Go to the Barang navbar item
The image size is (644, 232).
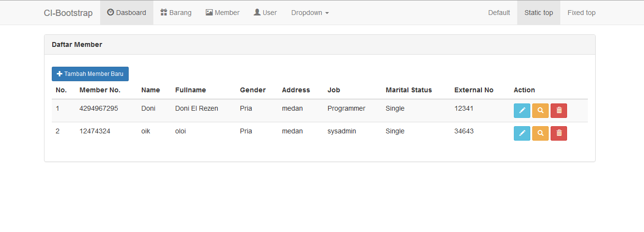[176, 13]
